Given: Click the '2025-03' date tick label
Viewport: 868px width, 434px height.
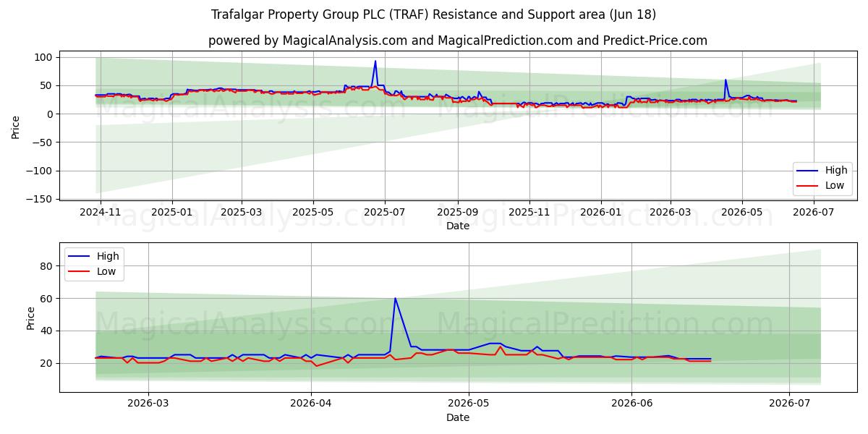Looking at the screenshot, I should [241, 212].
